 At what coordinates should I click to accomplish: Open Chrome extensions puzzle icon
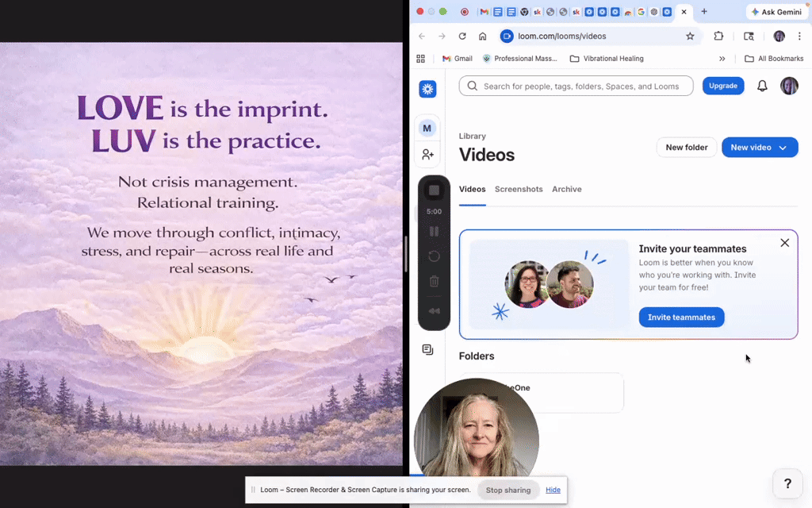(718, 37)
